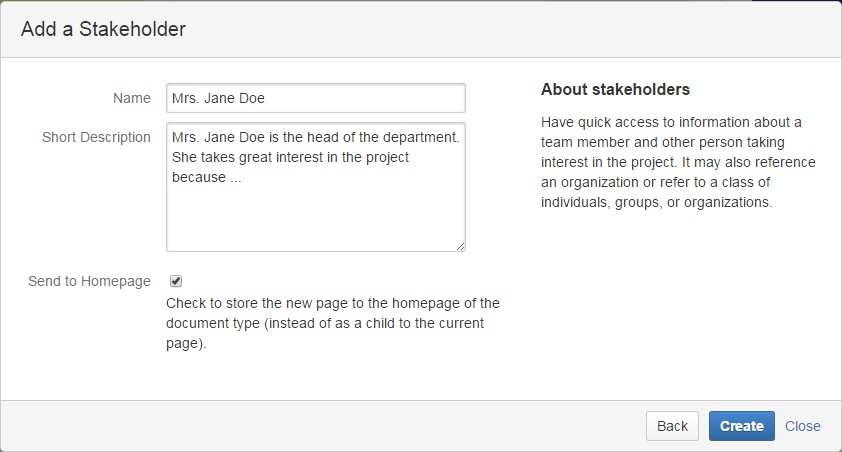Click the blue Create button

coord(741,426)
